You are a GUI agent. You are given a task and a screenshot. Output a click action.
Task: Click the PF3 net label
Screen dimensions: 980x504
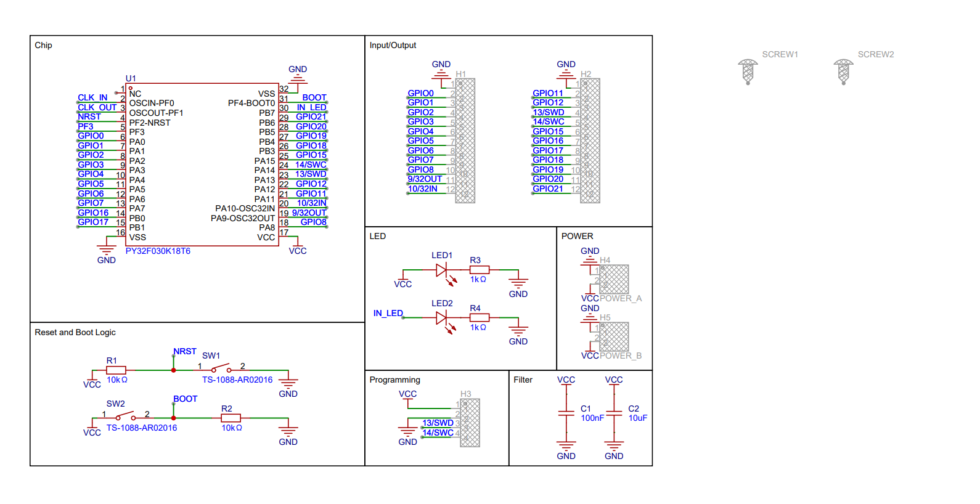coord(86,126)
